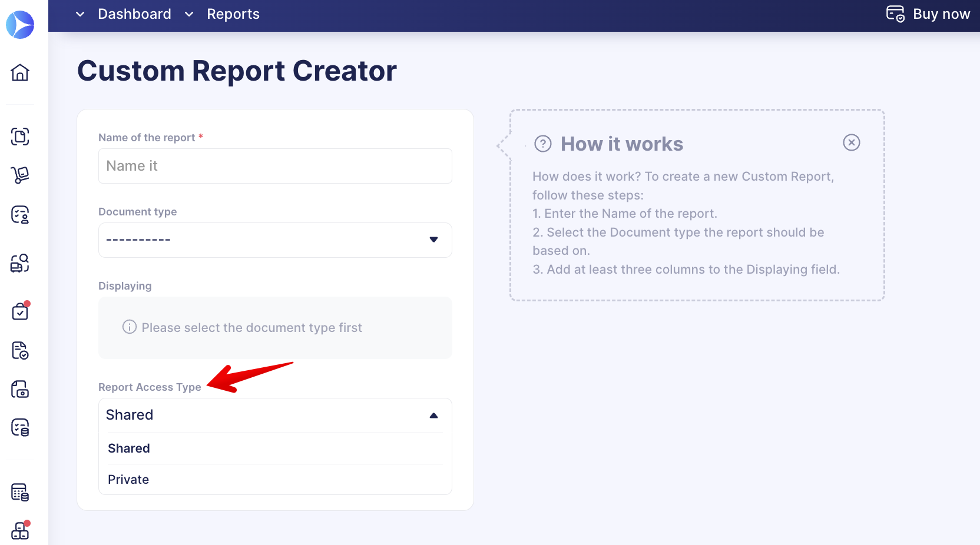This screenshot has height=545, width=980.
Task: Open the checklist-with-user sidebar icon
Action: point(20,215)
